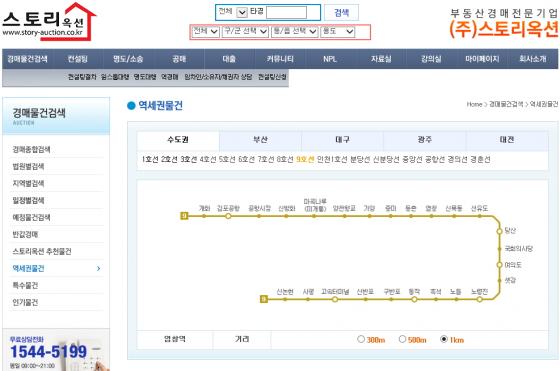Open the 마이페이지 main menu
This screenshot has width=560, height=371.
coord(482,59)
